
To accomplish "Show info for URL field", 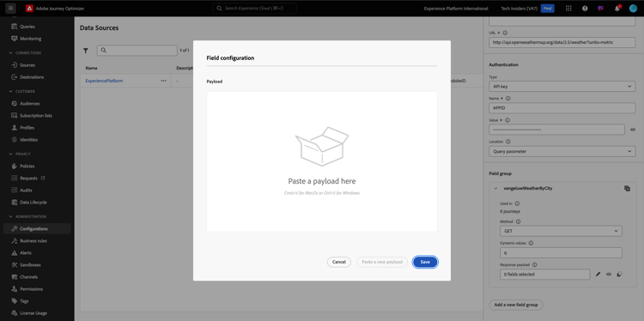I will coord(505,33).
